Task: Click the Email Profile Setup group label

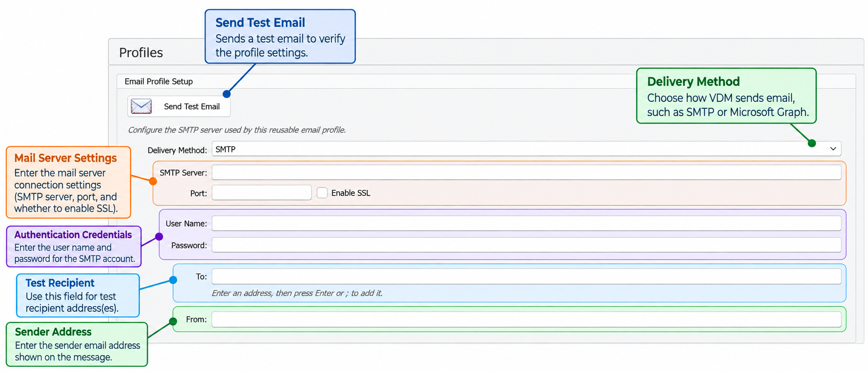Action: (159, 81)
